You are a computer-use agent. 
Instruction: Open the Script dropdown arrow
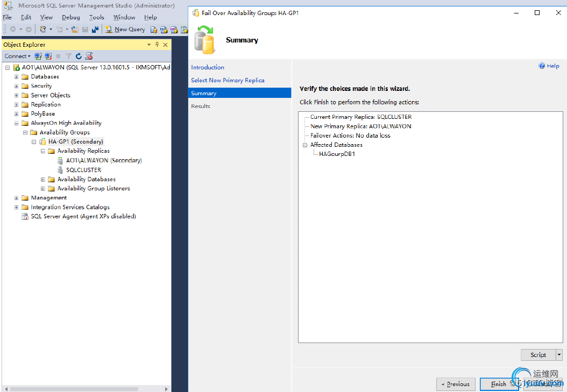(x=559, y=355)
